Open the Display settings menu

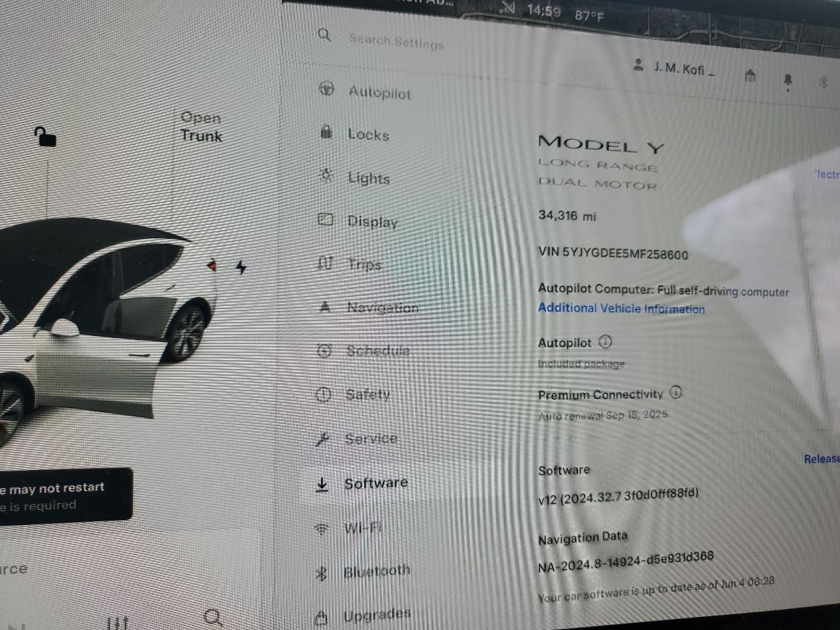358,221
